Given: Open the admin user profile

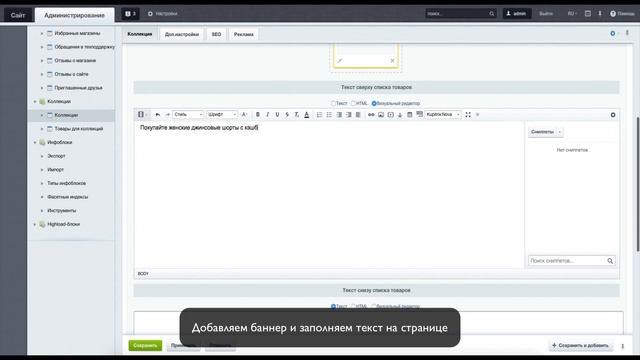Looking at the screenshot, I should coord(516,13).
